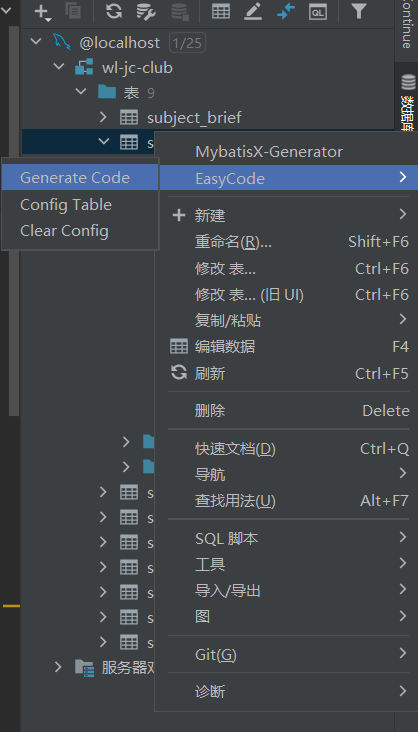
Task: Open the QL query console icon
Action: point(318,11)
